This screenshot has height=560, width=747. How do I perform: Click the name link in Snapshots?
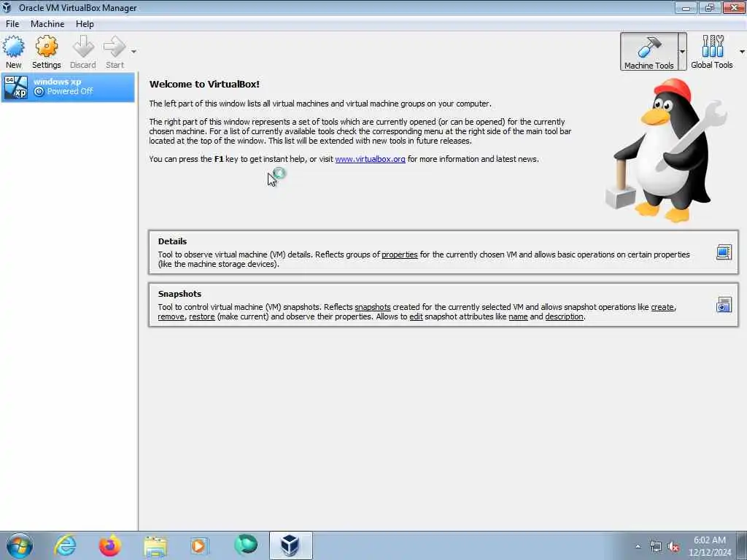[x=518, y=316]
